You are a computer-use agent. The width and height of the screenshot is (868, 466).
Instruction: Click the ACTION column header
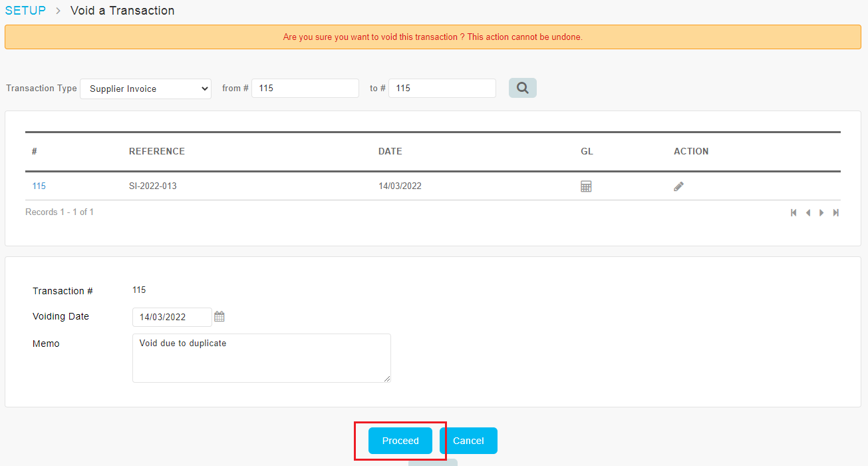(691, 151)
